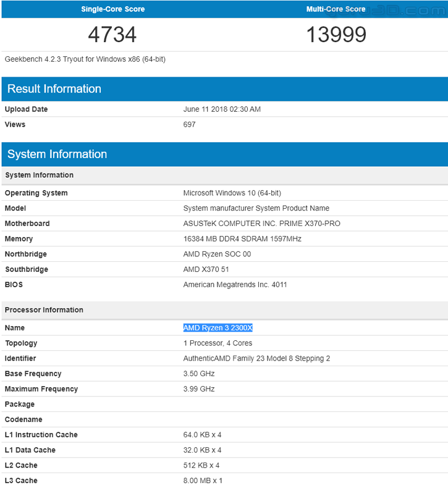Viewport: 448px width, 491px height.
Task: Select the Multi-Core Score header label
Action: tap(336, 9)
